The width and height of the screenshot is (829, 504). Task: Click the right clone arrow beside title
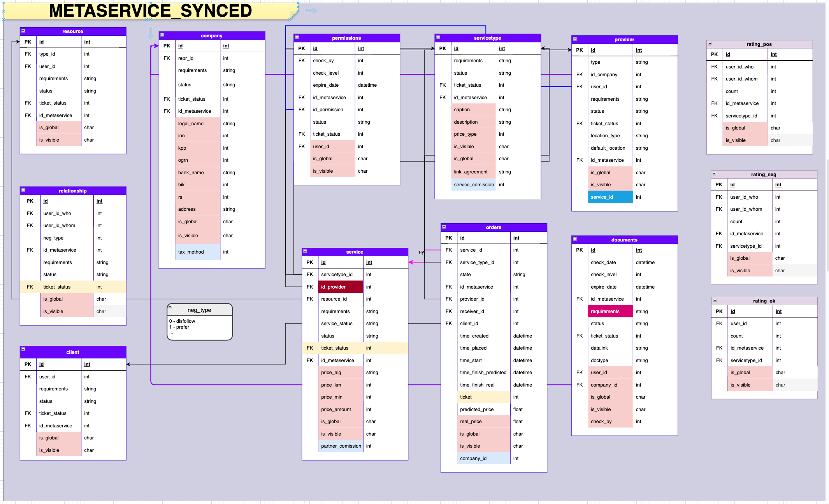[x=311, y=11]
